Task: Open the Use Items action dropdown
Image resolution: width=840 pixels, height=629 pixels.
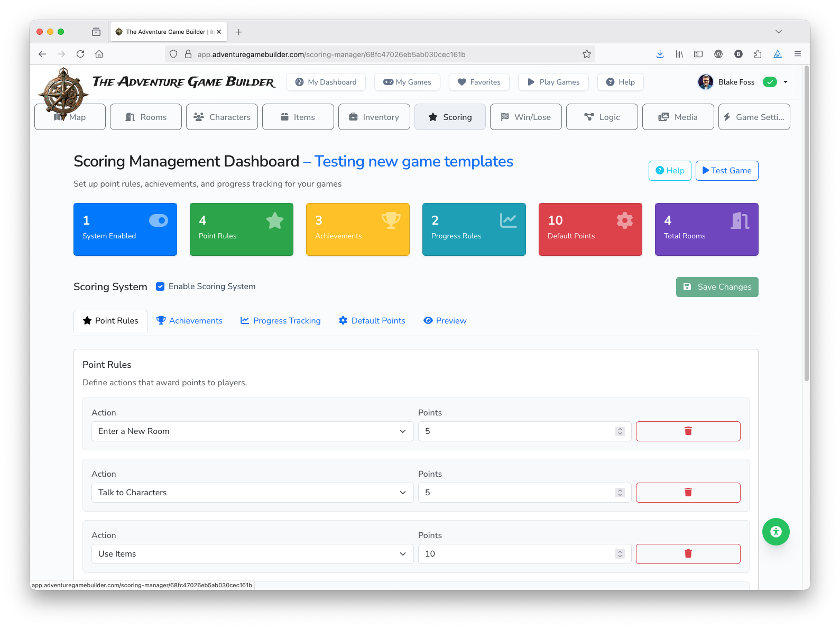Action: coord(252,554)
